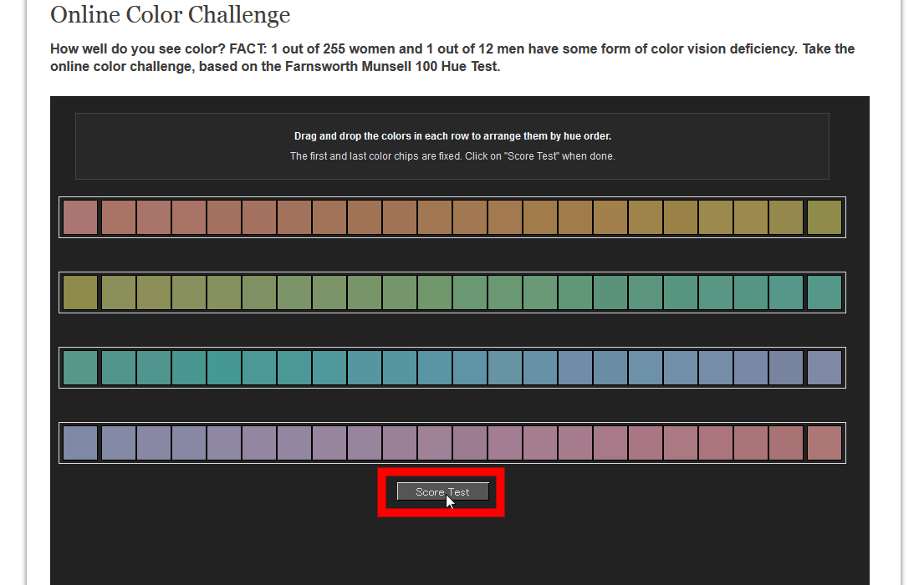This screenshot has width=924, height=585.
Task: Pick last movable chip in the third row
Action: [x=786, y=368]
